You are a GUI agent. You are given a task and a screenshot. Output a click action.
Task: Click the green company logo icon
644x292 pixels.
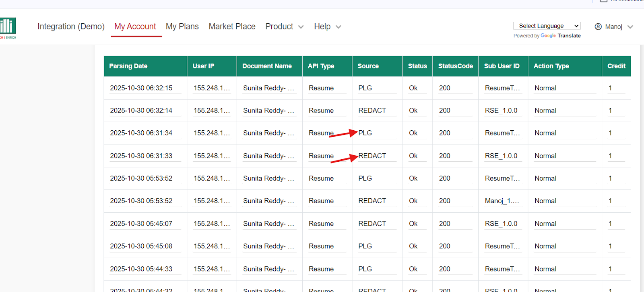[8, 26]
